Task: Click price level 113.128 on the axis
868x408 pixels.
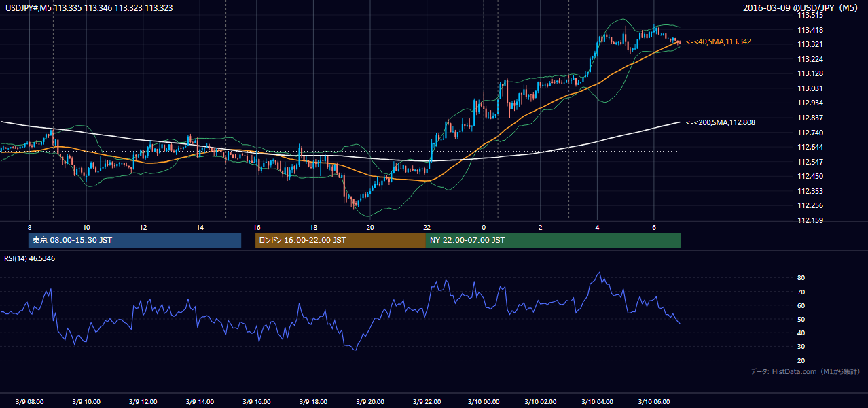Action: [x=810, y=74]
